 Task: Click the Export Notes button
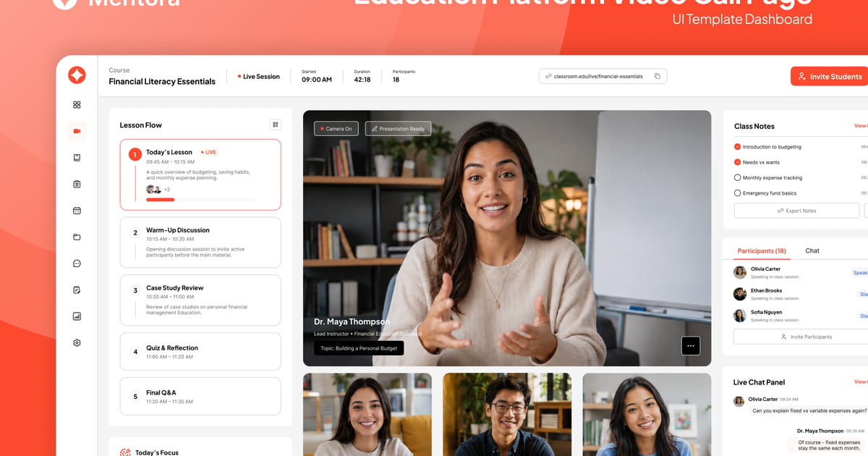tap(796, 211)
